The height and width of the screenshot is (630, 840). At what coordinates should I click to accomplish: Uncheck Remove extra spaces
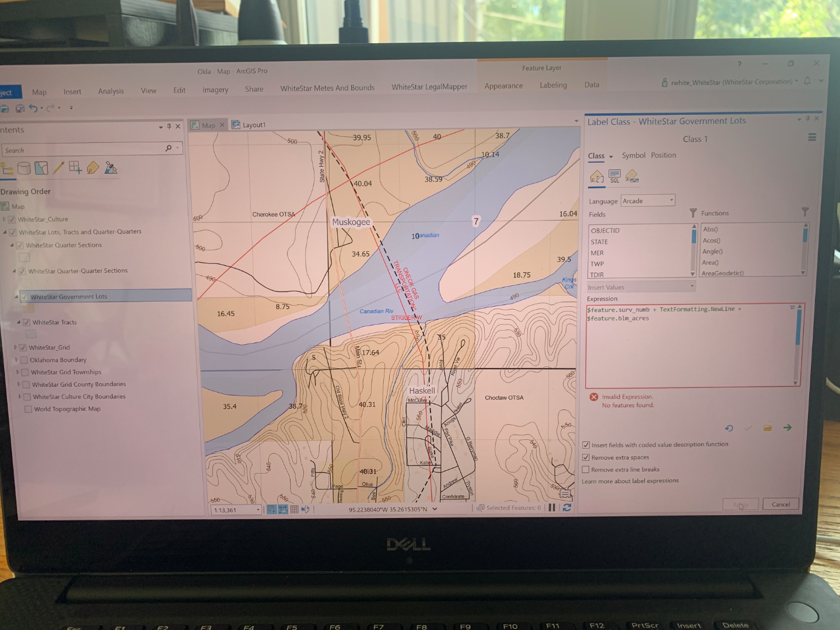(x=586, y=457)
